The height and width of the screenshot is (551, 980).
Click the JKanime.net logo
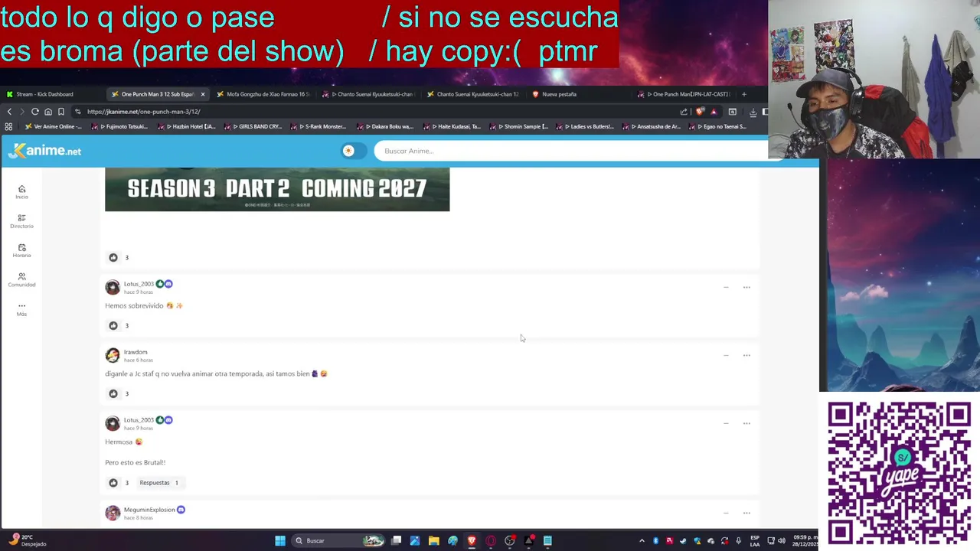tap(44, 151)
